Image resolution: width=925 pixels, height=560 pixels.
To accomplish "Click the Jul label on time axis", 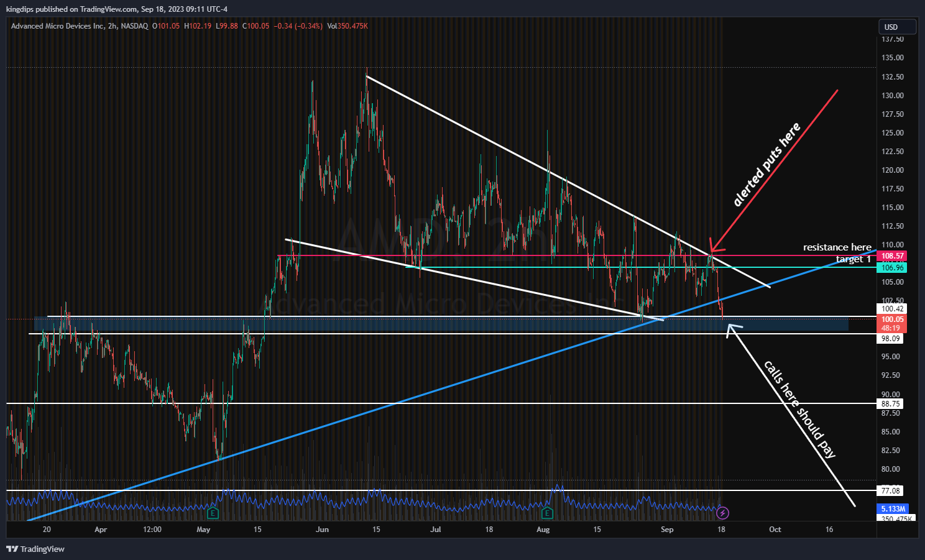I will 436,530.
